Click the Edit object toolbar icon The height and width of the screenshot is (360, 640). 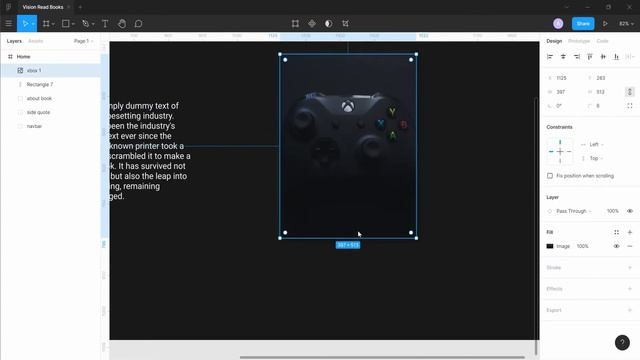point(295,24)
